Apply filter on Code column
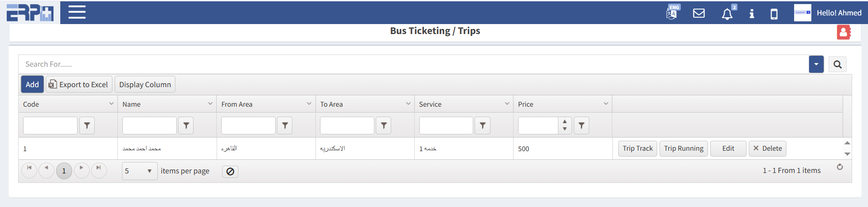This screenshot has height=207, width=868. coord(87,125)
